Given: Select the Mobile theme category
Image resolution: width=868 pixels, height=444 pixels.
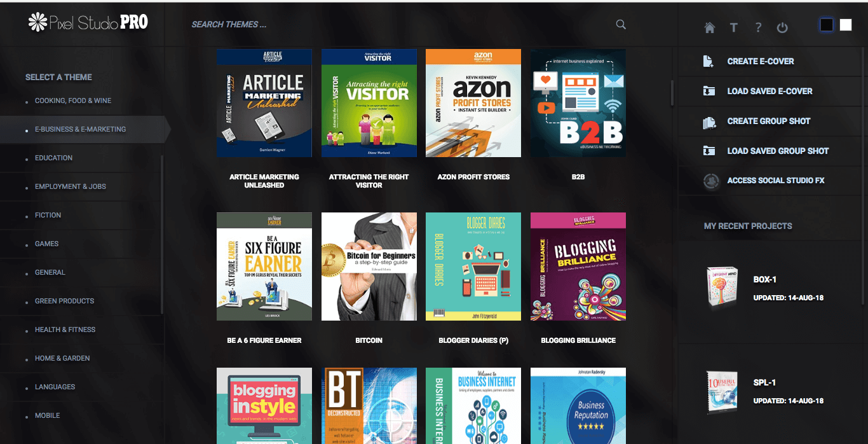Looking at the screenshot, I should 48,415.
